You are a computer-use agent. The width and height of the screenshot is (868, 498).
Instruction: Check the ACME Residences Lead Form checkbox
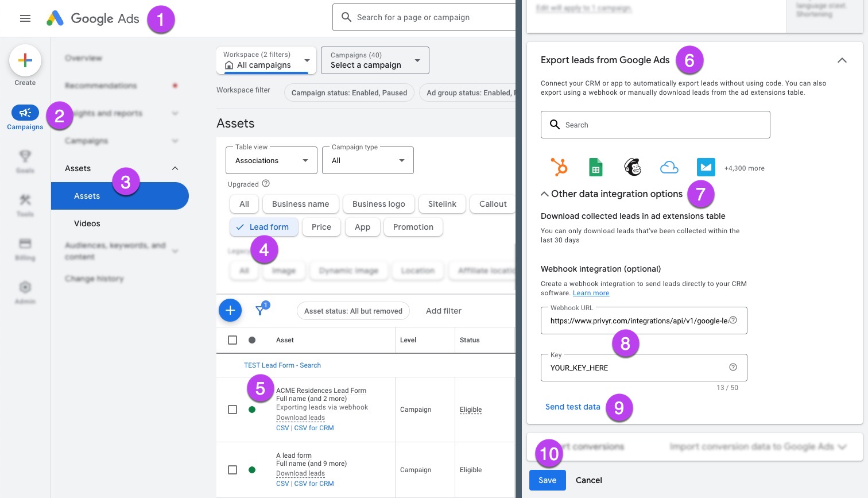[x=232, y=410]
